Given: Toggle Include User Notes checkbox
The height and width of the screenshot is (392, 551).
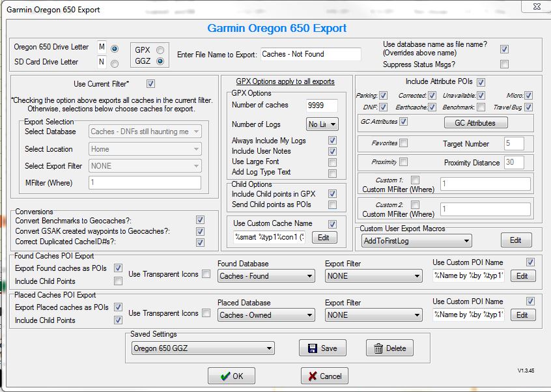Looking at the screenshot, I should [332, 151].
